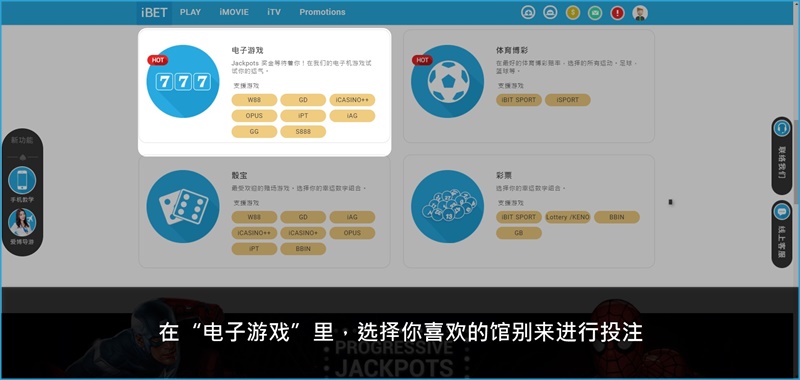Viewport: 800px width, 380px height.
Task: Select W88 under 电子游戏
Action: click(254, 100)
